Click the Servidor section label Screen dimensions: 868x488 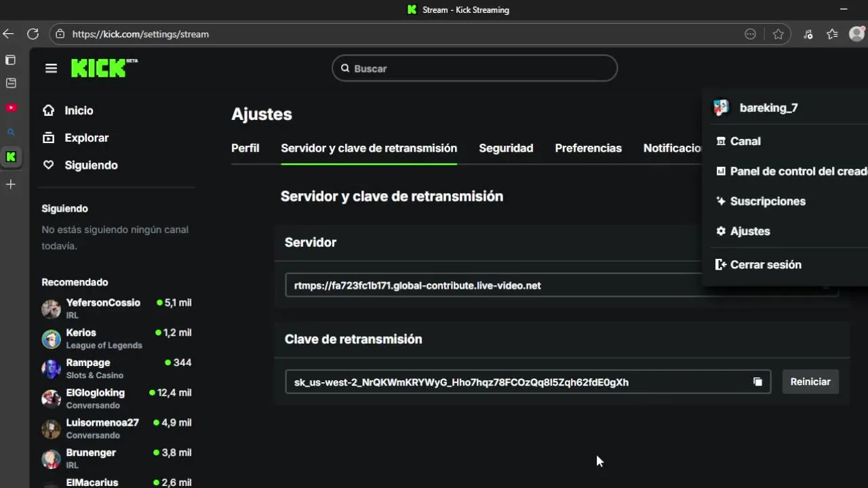pos(311,242)
